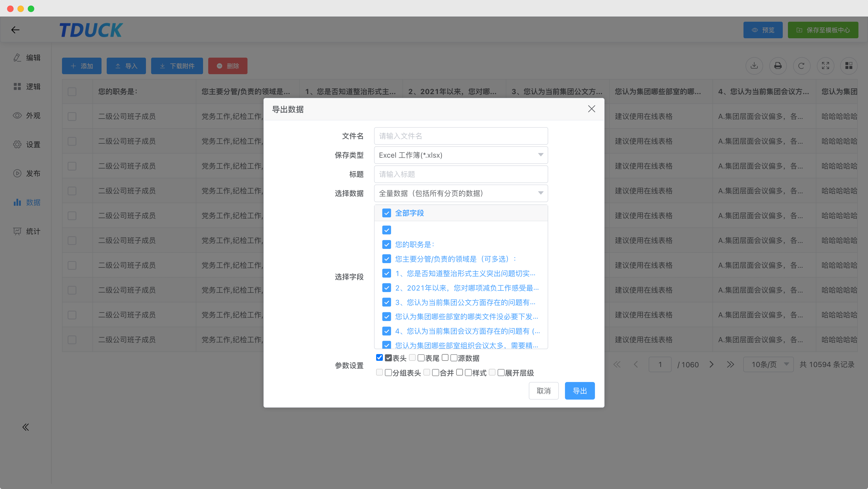Click the 统计 chart icon in the sidebar
Viewport: 868px width, 489px height.
tap(17, 232)
